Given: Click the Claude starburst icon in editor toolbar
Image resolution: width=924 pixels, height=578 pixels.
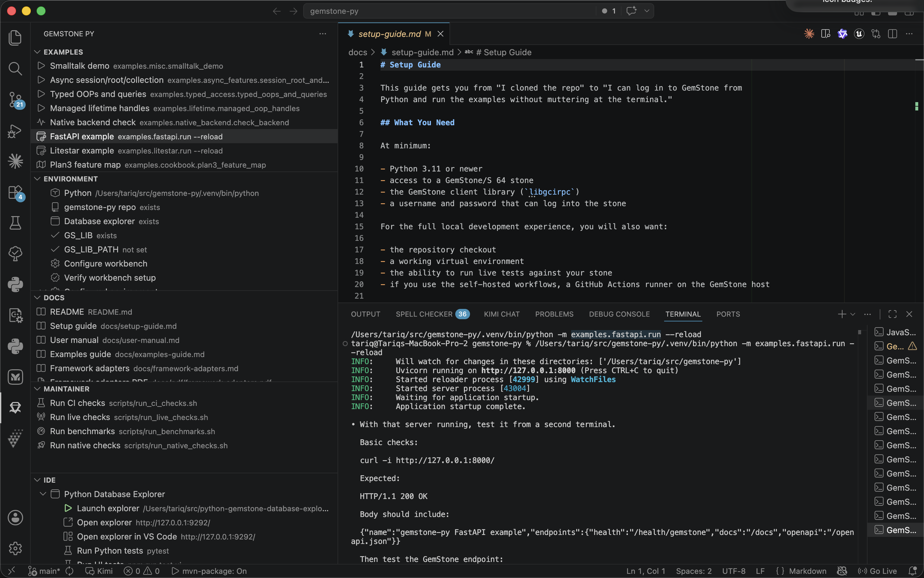Looking at the screenshot, I should pos(809,34).
